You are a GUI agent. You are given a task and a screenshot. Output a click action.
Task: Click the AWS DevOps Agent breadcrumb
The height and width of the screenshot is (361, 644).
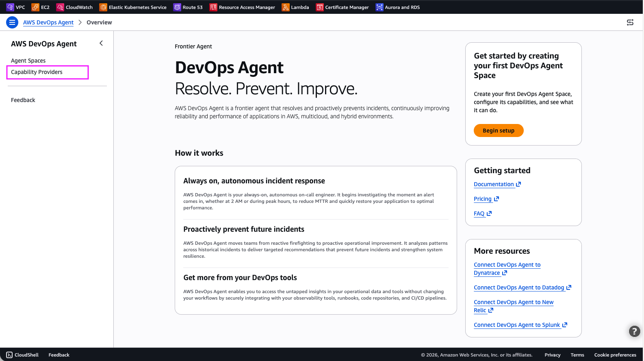coord(48,22)
